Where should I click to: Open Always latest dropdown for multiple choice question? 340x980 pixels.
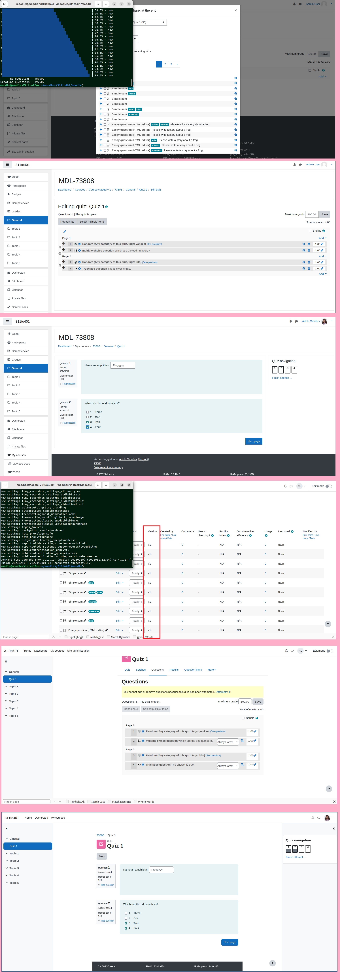(228, 742)
